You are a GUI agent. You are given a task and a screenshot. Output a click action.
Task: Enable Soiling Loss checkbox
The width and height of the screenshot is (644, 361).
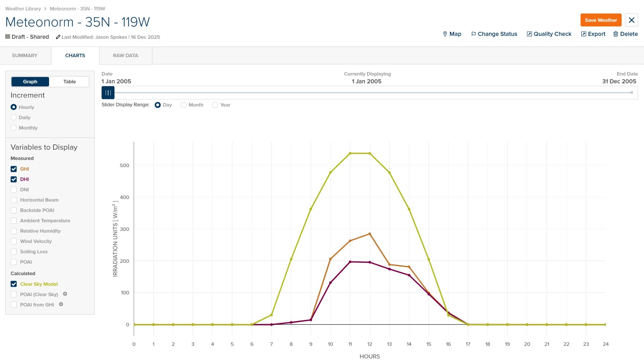[14, 252]
